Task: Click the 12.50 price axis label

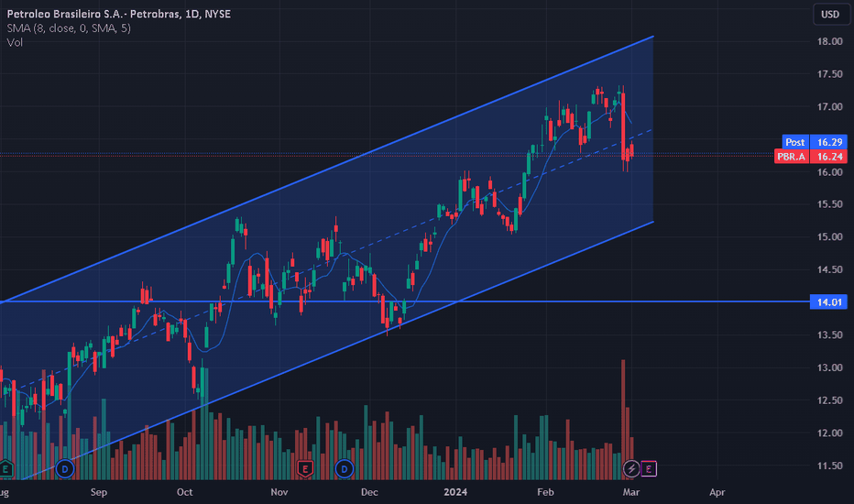Action: coord(829,400)
